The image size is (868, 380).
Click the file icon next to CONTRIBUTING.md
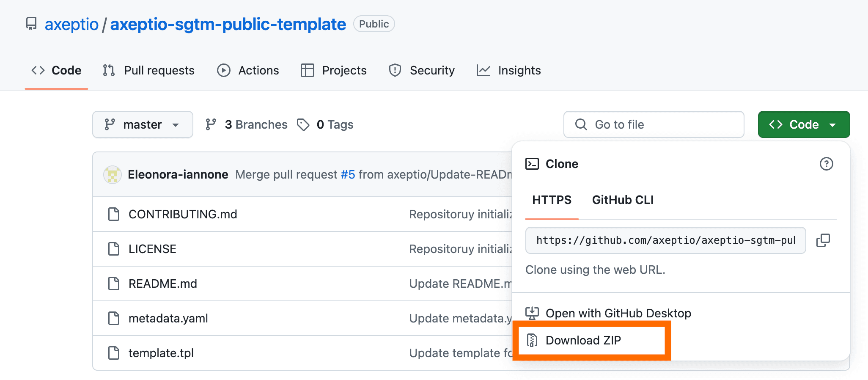[x=114, y=214]
